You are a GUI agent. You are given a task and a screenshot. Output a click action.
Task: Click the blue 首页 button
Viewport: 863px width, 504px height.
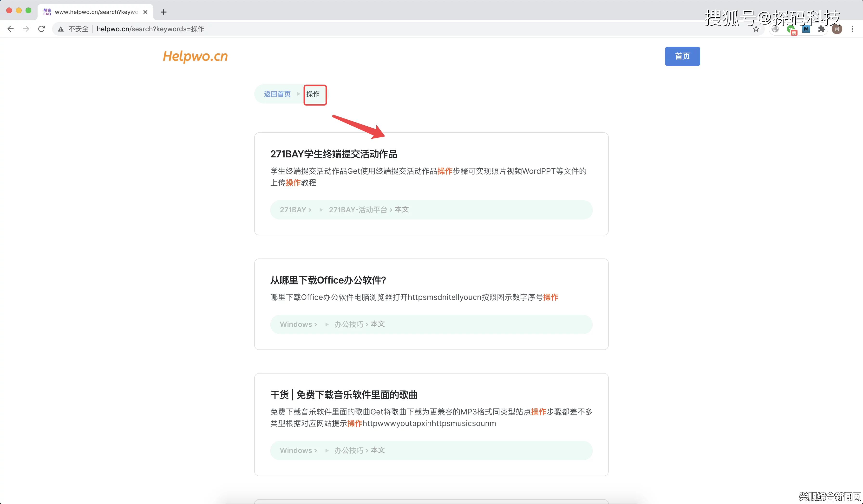(682, 56)
